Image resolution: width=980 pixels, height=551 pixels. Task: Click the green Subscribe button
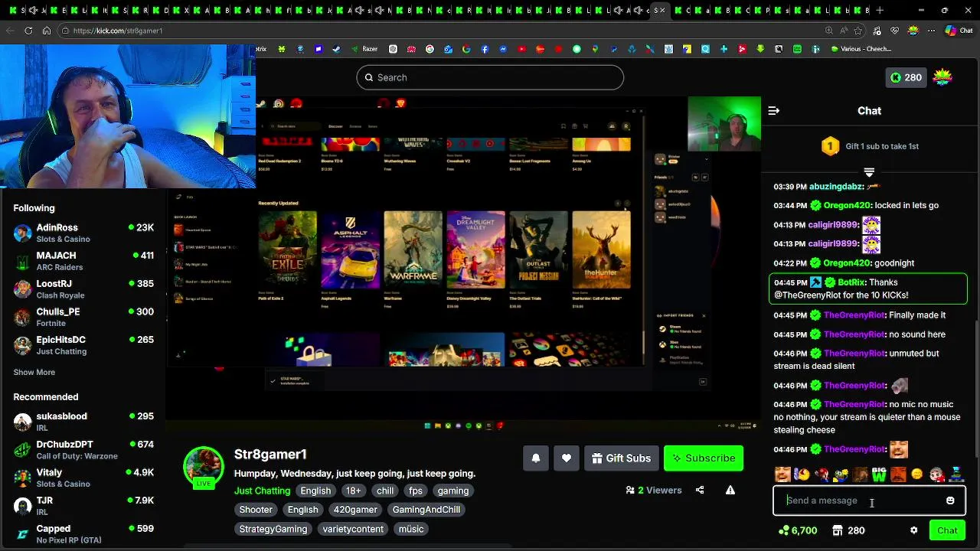[x=704, y=458]
